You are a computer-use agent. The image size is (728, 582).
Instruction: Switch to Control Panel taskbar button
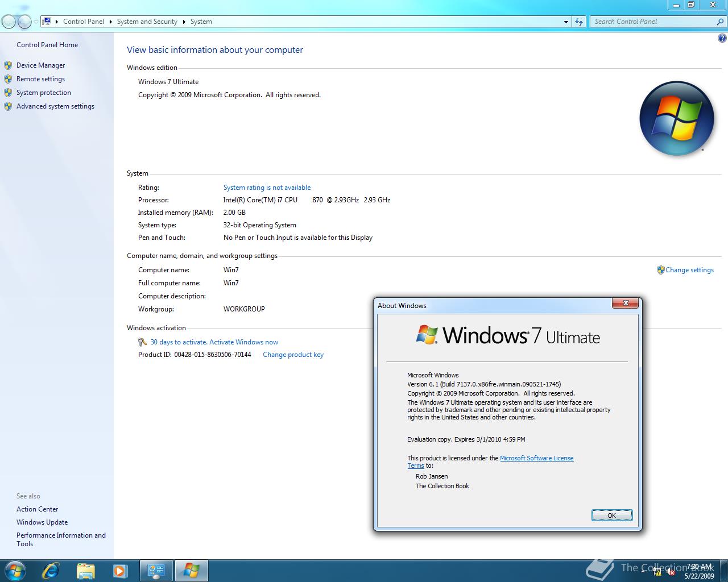click(x=156, y=570)
